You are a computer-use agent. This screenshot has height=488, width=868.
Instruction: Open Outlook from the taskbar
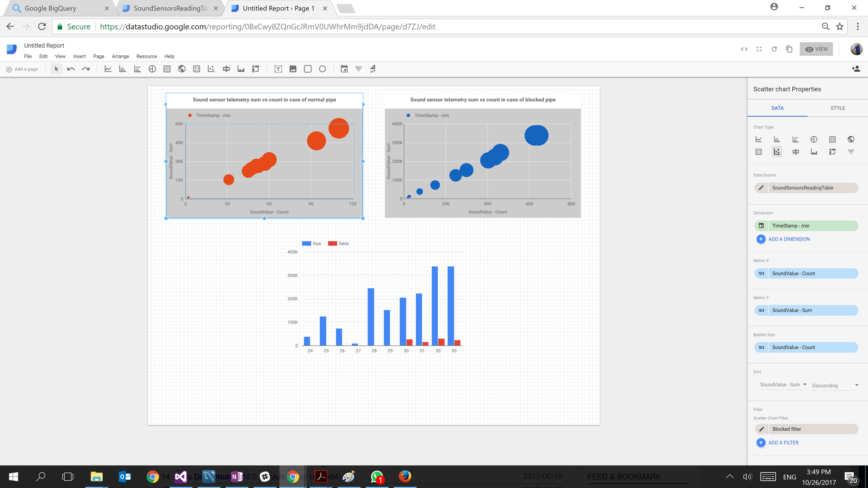pos(124,477)
